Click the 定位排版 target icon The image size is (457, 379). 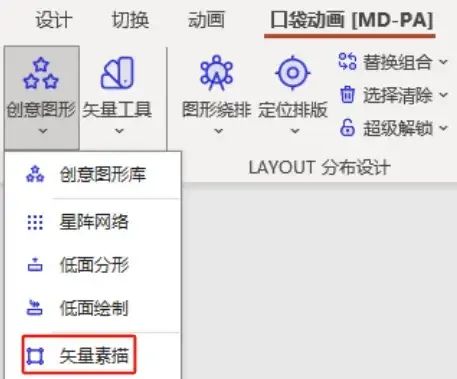click(293, 73)
